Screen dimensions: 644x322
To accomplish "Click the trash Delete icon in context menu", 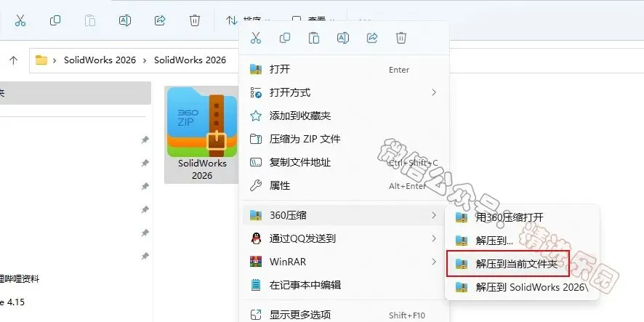I will click(x=401, y=39).
